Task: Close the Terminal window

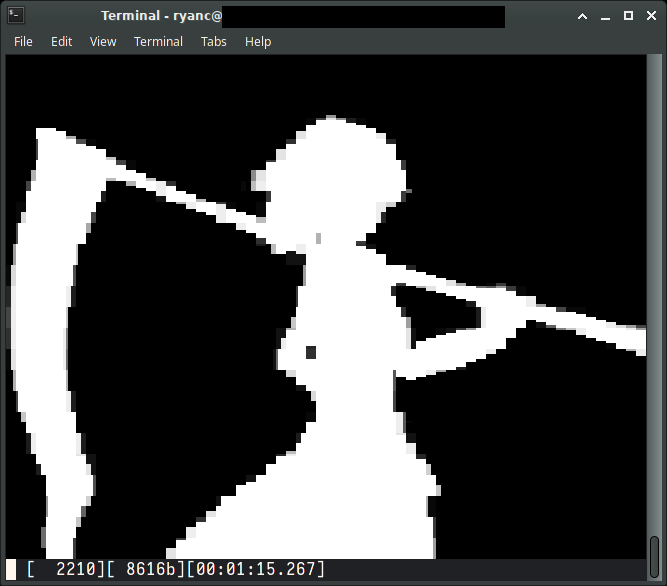Action: pyautogui.click(x=651, y=16)
